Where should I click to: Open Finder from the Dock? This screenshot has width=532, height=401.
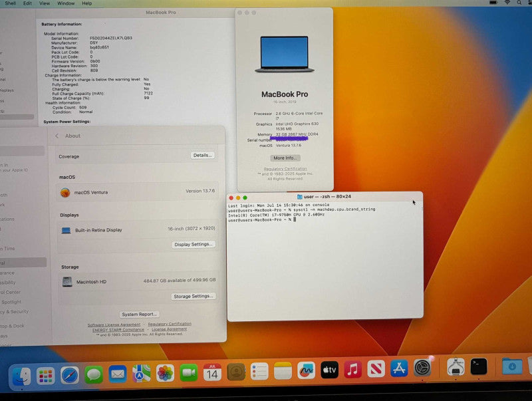(21, 376)
